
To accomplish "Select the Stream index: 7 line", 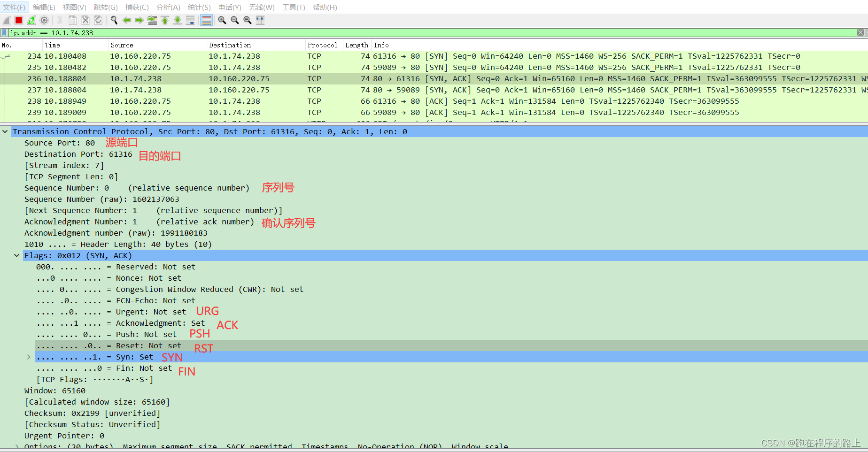I will pos(64,166).
